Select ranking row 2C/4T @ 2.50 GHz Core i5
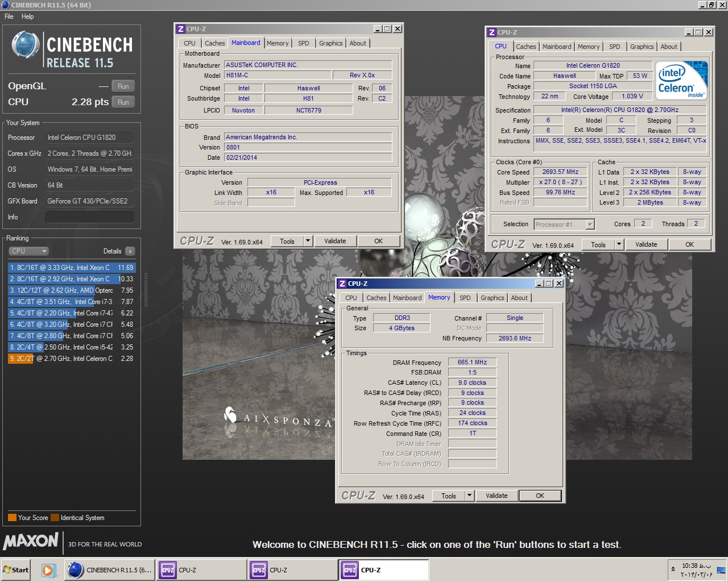This screenshot has height=582, width=728. click(72, 347)
